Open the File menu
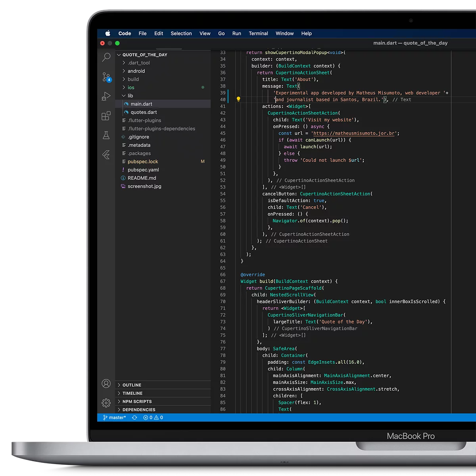 click(x=142, y=33)
